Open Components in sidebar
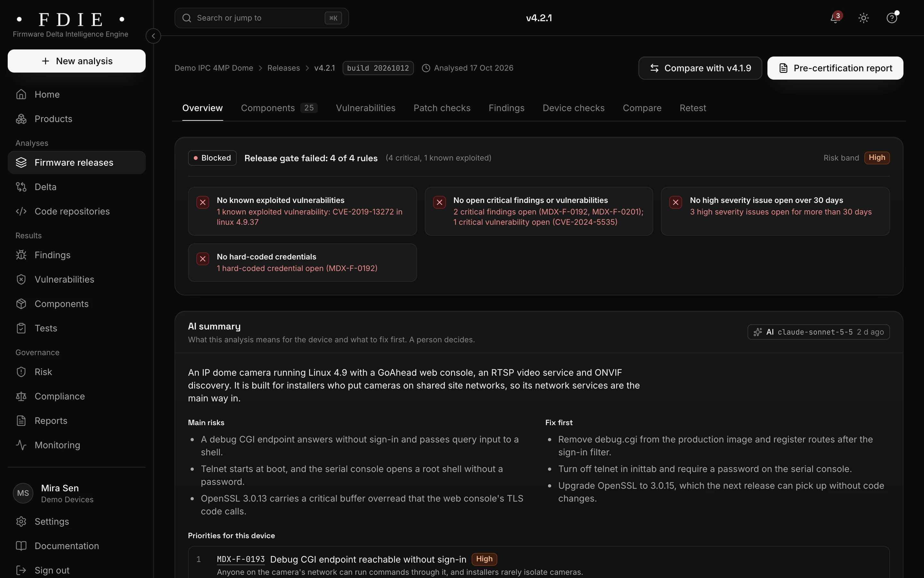This screenshot has width=924, height=578. tap(77, 304)
